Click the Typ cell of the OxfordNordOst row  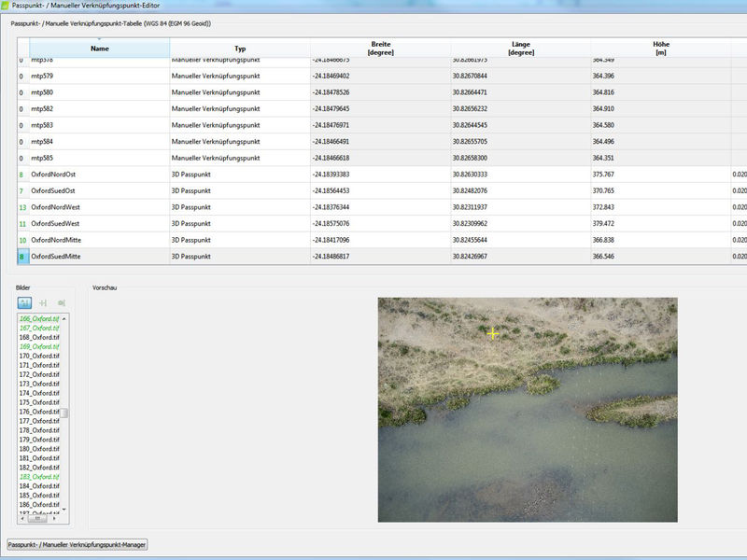(240, 175)
